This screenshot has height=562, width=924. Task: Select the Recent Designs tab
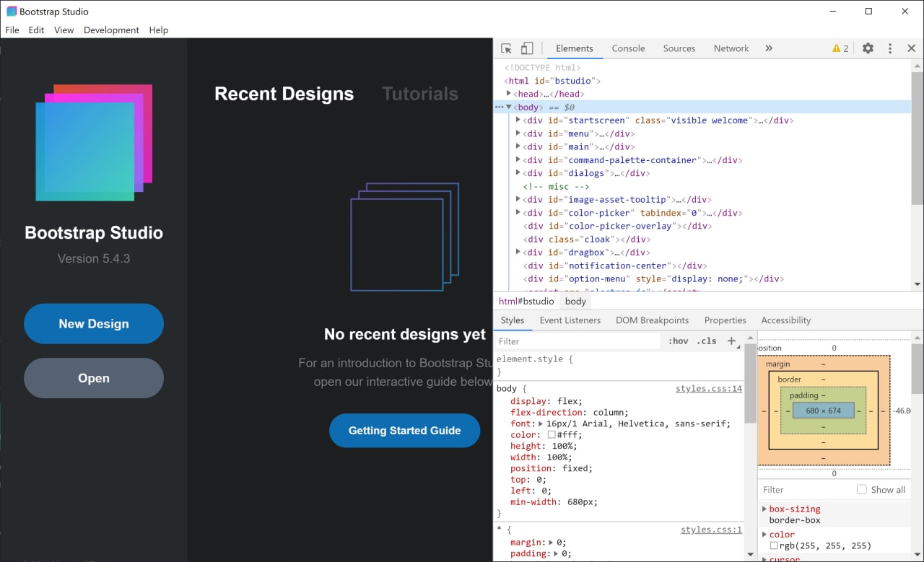click(x=284, y=94)
